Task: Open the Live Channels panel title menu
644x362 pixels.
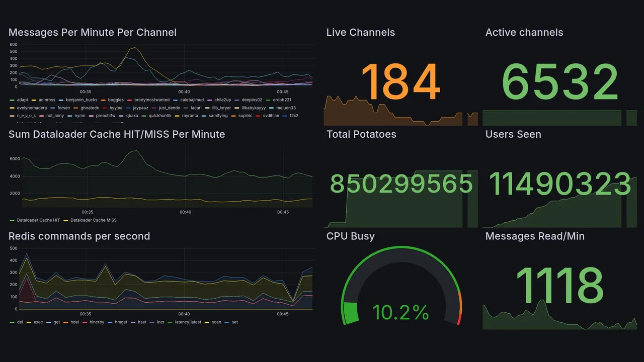Action: 361,33
